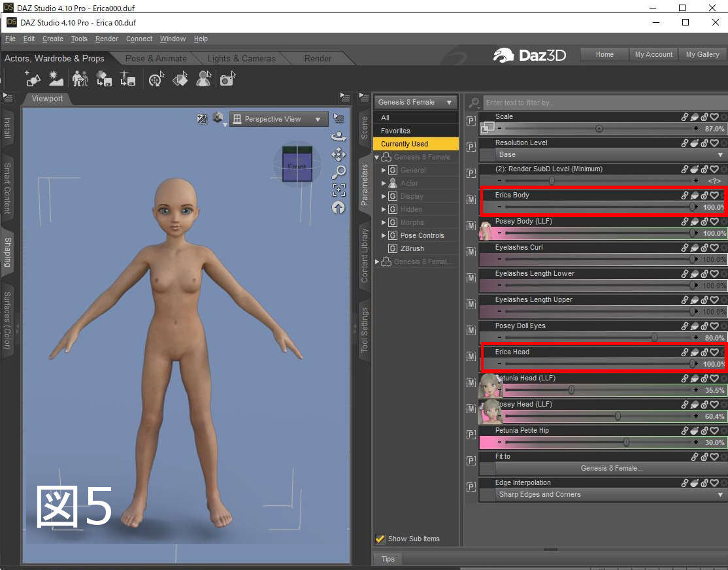Select the pan camera arrows tool
The image size is (728, 570).
tap(339, 154)
